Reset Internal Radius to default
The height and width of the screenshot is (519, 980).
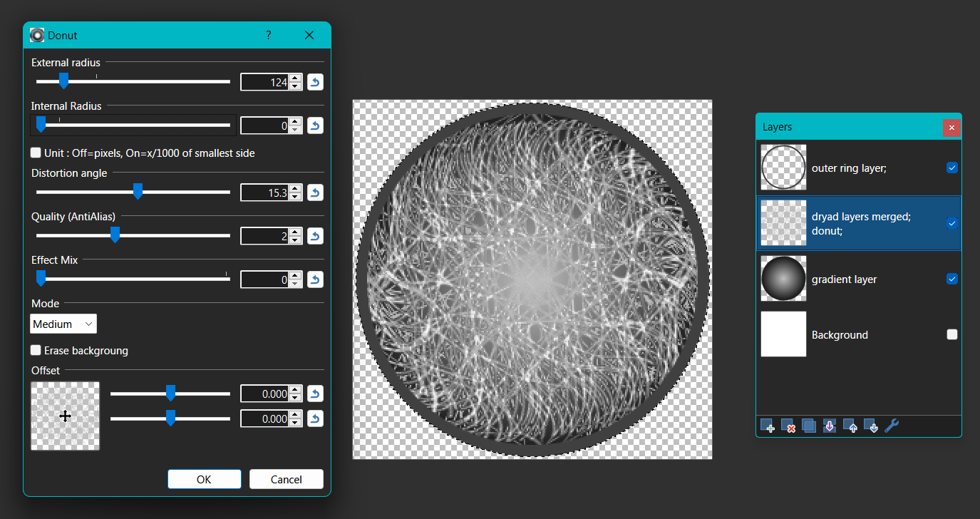pos(315,125)
